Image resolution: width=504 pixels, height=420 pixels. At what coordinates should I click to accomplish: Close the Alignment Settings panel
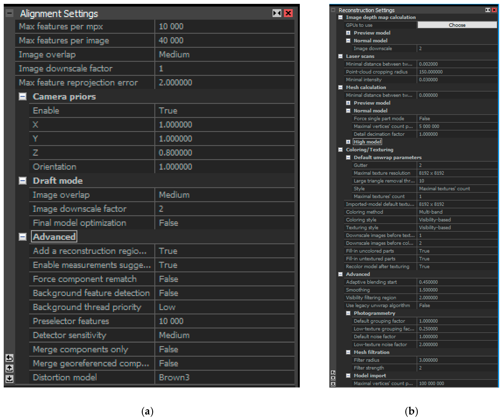[288, 13]
